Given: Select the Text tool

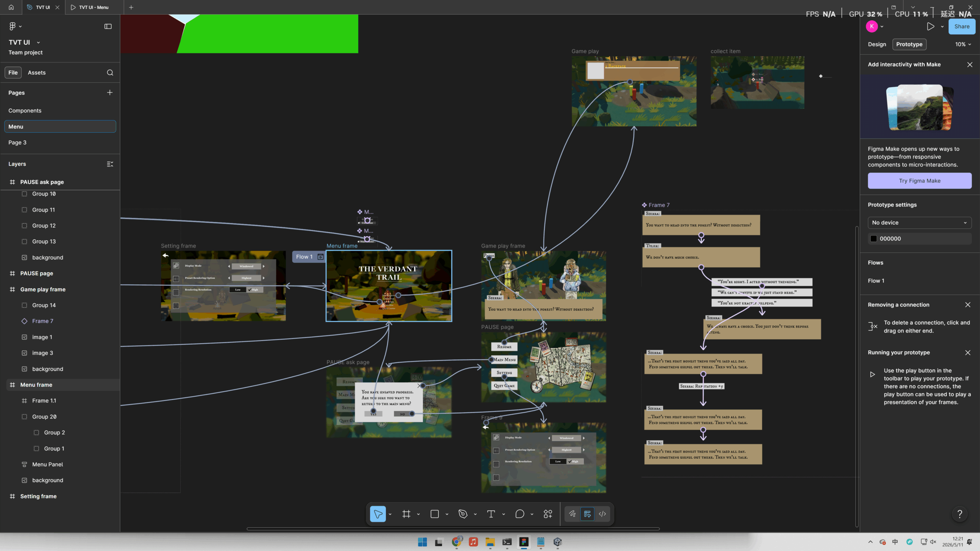Looking at the screenshot, I should coord(491,514).
